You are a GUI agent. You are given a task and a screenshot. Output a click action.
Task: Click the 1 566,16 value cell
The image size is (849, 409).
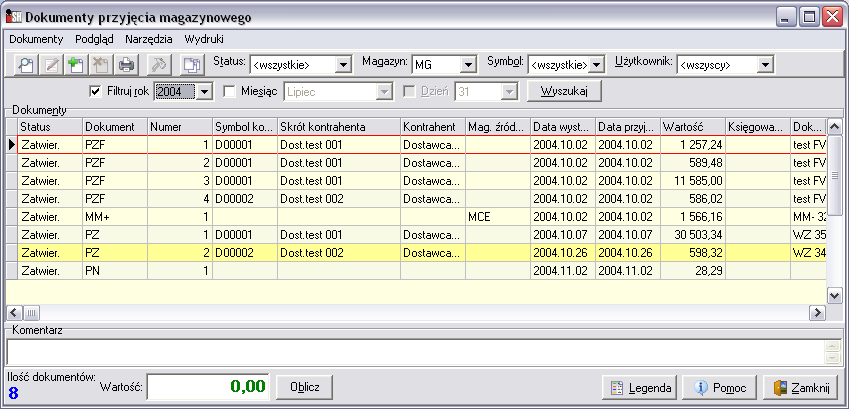tap(693, 217)
